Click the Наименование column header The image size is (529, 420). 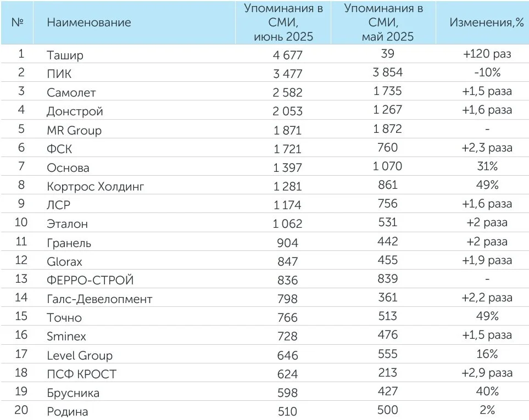tap(89, 23)
